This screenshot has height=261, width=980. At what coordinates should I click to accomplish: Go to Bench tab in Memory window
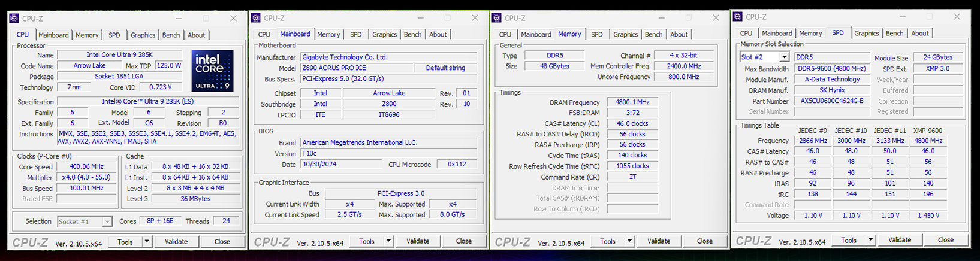click(653, 34)
